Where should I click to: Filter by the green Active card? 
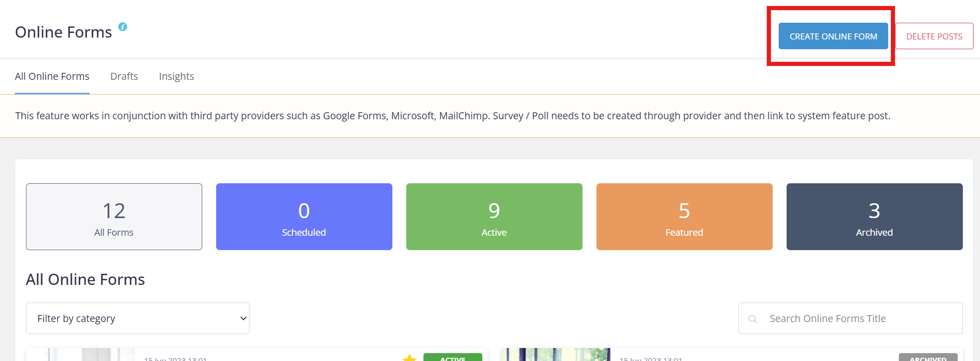click(x=494, y=217)
